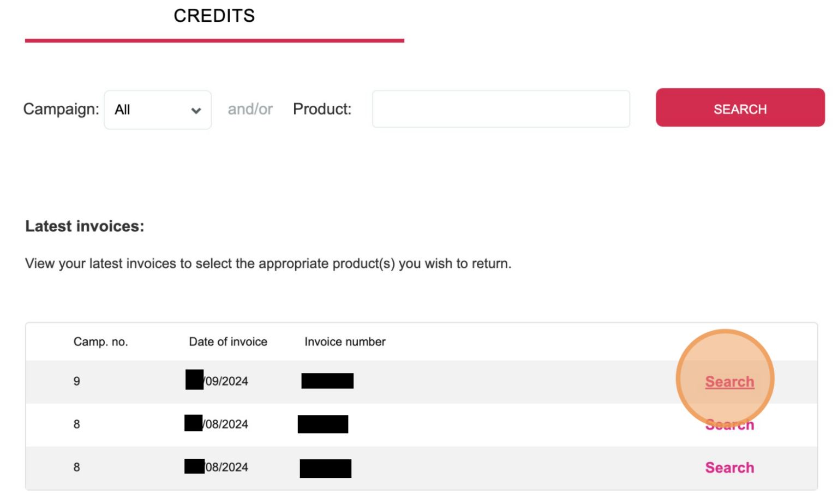
Task: Open the Campaign dropdown
Action: point(157,110)
